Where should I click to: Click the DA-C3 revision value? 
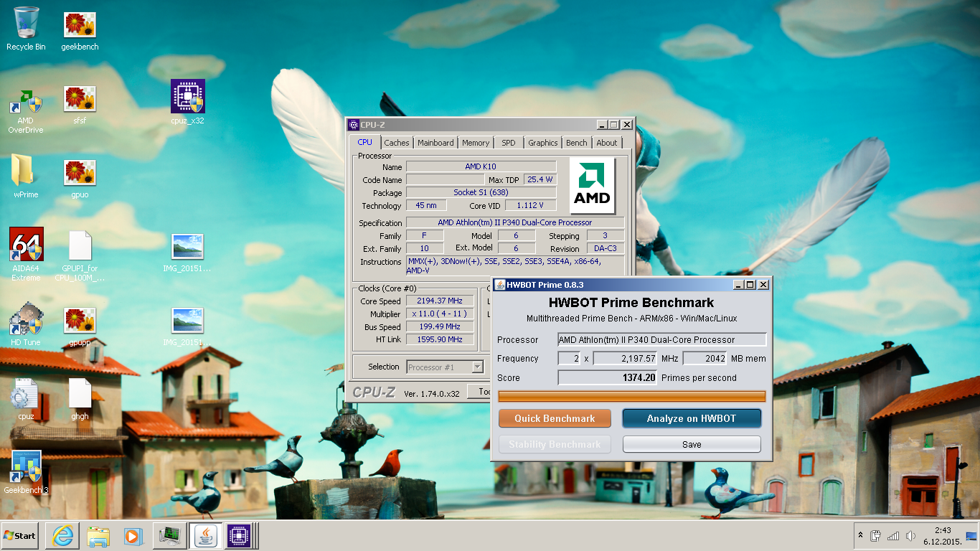[606, 248]
